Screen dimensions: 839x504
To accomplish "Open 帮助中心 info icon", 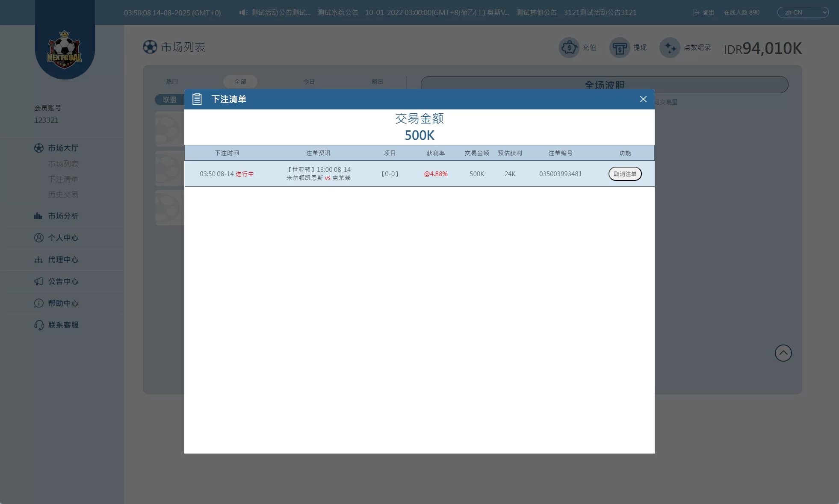I will tap(38, 303).
